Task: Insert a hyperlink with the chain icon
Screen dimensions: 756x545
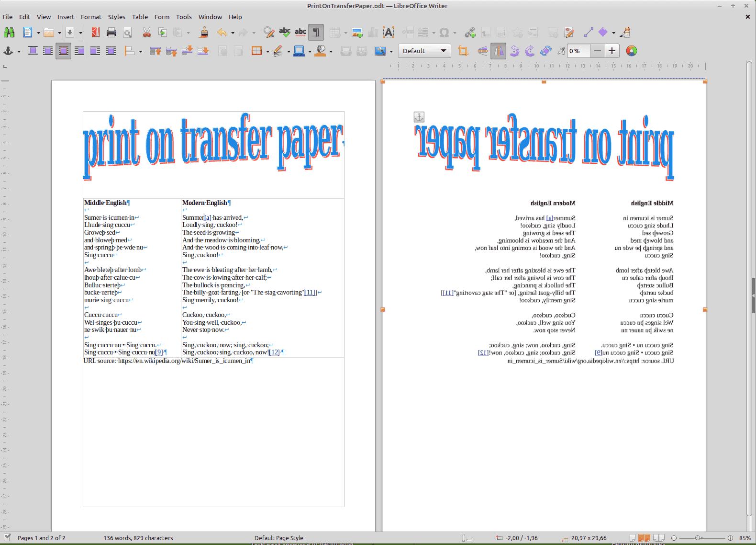Action: tap(470, 33)
